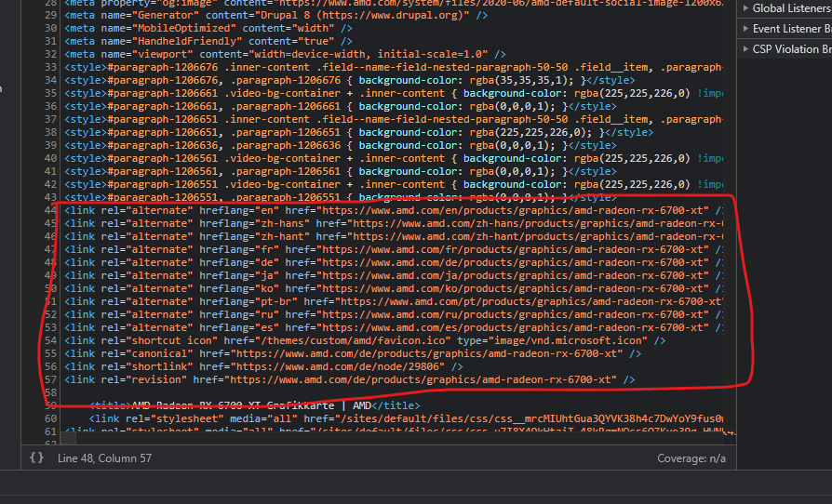Click the hreflang="zh-hant" link line
Viewport: 832px width, 504px height.
point(393,236)
